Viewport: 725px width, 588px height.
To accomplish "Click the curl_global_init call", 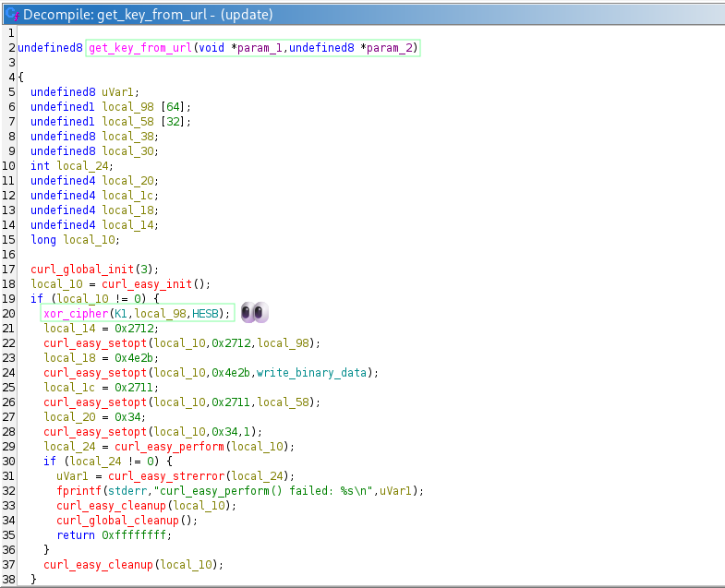I will click(x=82, y=270).
